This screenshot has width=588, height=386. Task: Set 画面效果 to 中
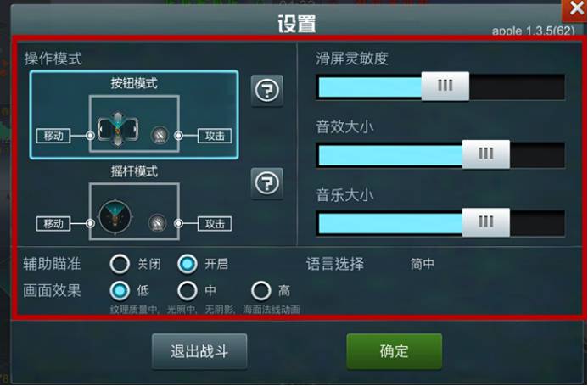tap(188, 291)
